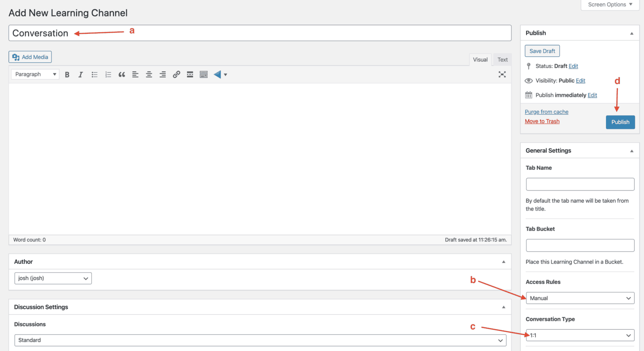Insert Read More tag
The image size is (644, 351).
[x=190, y=74]
